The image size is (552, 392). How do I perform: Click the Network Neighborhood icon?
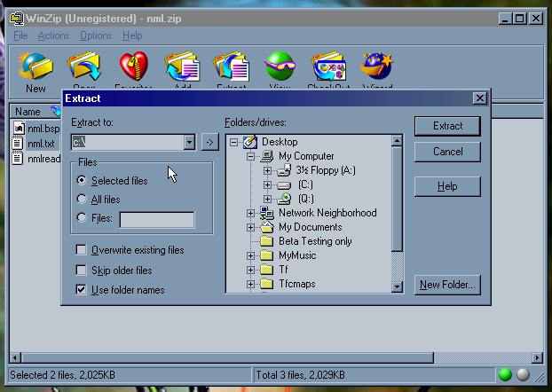267,213
